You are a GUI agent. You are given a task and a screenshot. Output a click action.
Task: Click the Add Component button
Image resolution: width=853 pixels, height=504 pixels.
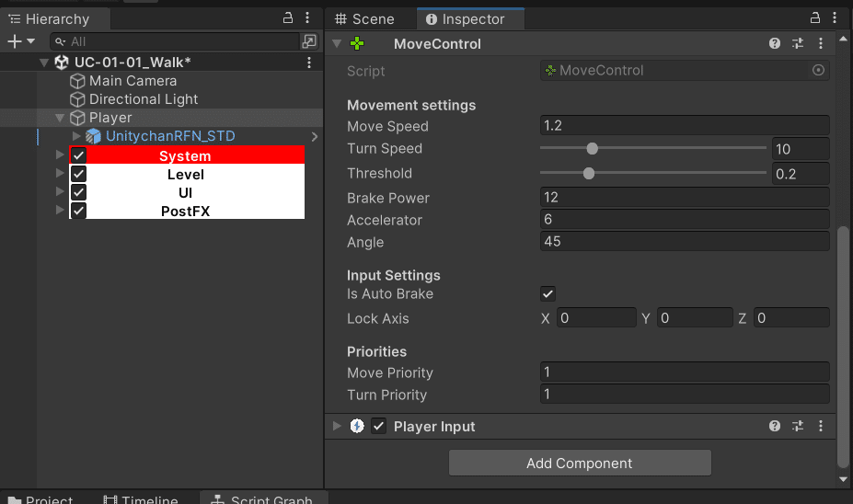[580, 463]
